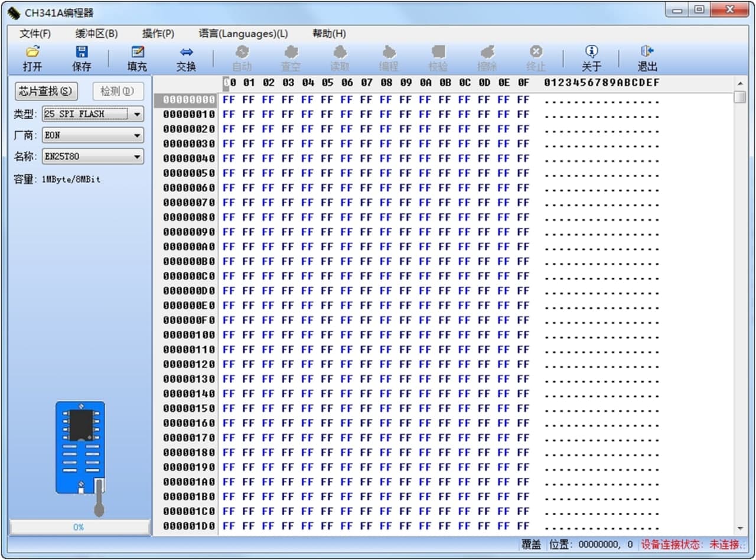The width and height of the screenshot is (756, 560).
Task: Click the hex view scroll up arrow
Action: [x=740, y=83]
